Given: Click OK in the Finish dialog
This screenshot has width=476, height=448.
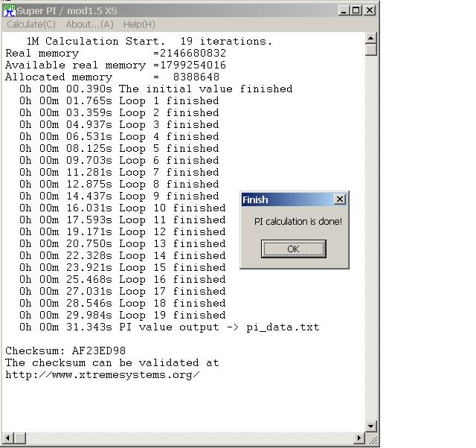Looking at the screenshot, I should click(294, 249).
